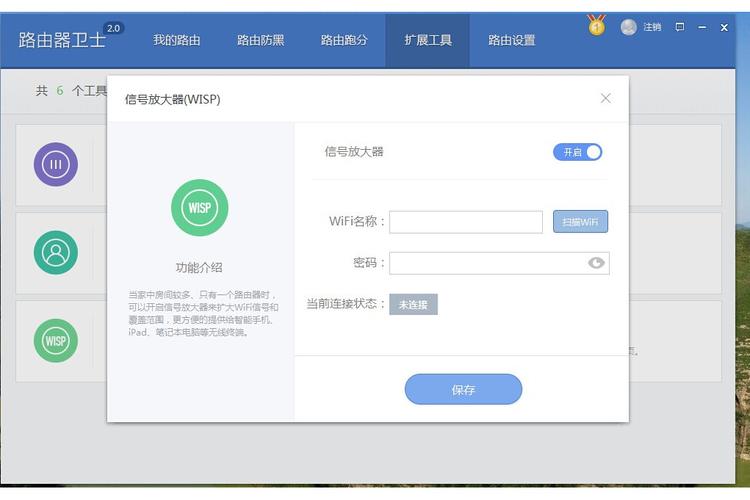The width and height of the screenshot is (750, 500).
Task: Click the purple tool icon in background list
Action: [55, 164]
